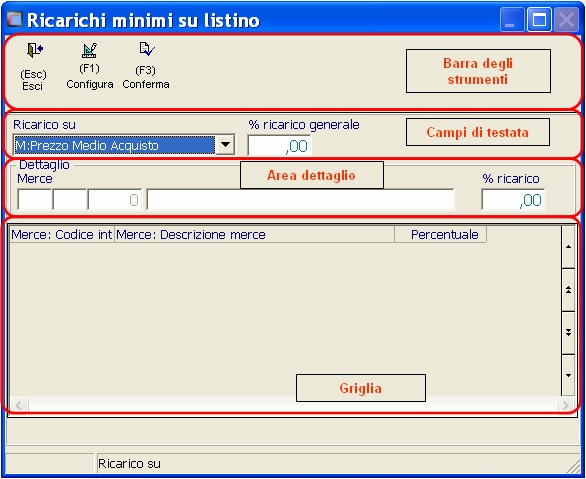Click the % ricarico detail field
586x479 pixels.
coord(513,200)
